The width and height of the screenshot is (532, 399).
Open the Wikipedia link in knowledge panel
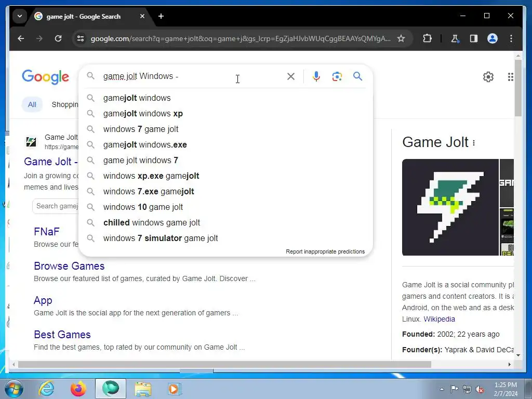[439, 320]
